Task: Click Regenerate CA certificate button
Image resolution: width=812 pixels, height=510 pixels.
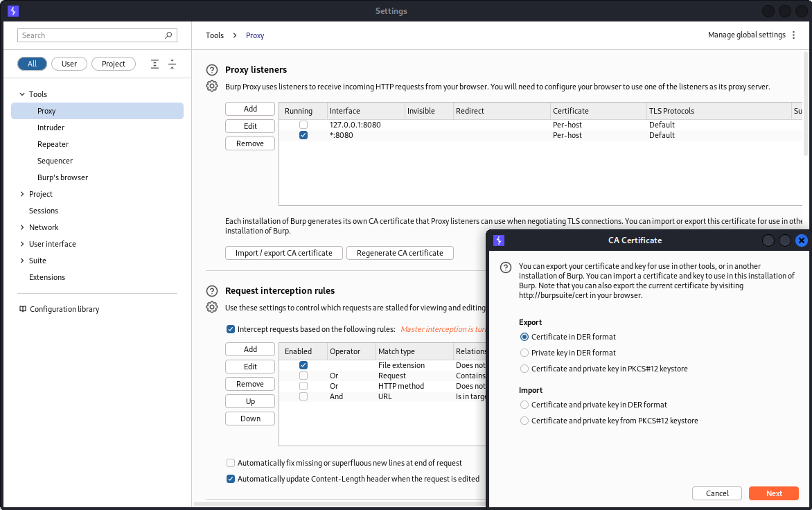Action: [400, 253]
